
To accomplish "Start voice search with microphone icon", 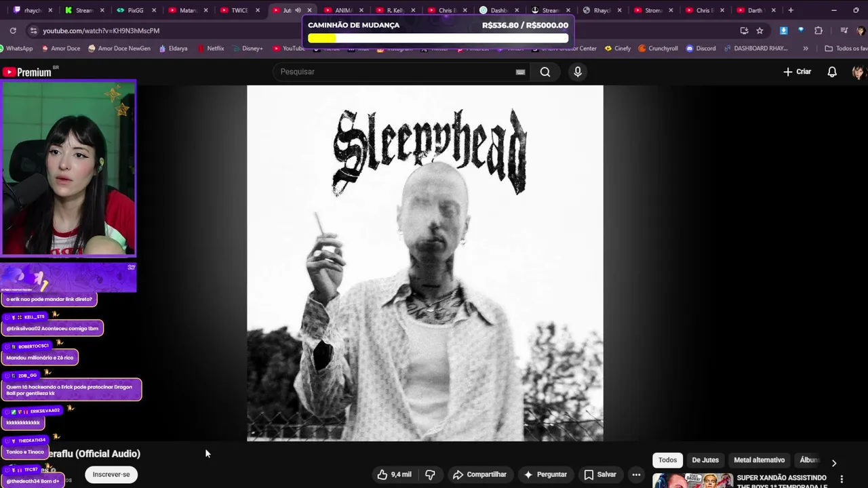I will [x=578, y=72].
